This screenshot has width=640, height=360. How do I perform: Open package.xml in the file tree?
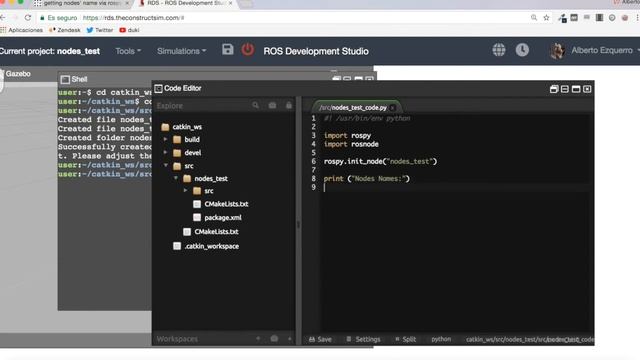(x=223, y=218)
